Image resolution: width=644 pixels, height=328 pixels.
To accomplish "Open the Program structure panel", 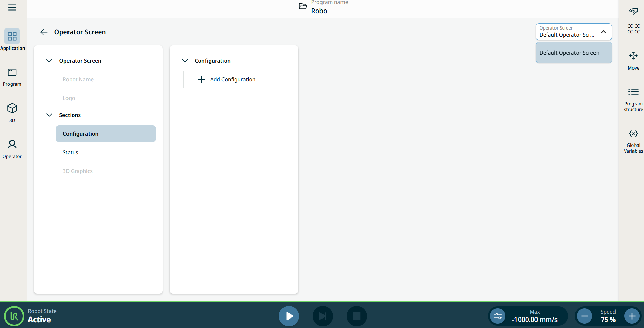I will pos(633,98).
